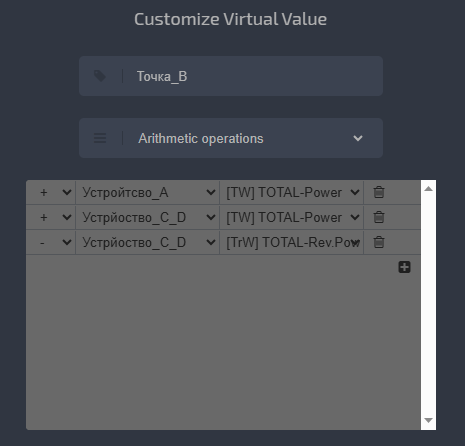Viewport: 465px width, 446px height.
Task: Click the Точка_B name input field
Action: point(231,76)
